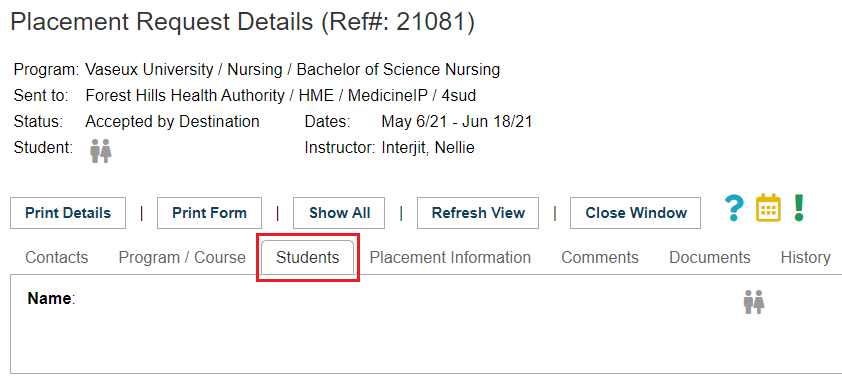
Task: Go to the Placement Information tab
Action: pyautogui.click(x=450, y=258)
